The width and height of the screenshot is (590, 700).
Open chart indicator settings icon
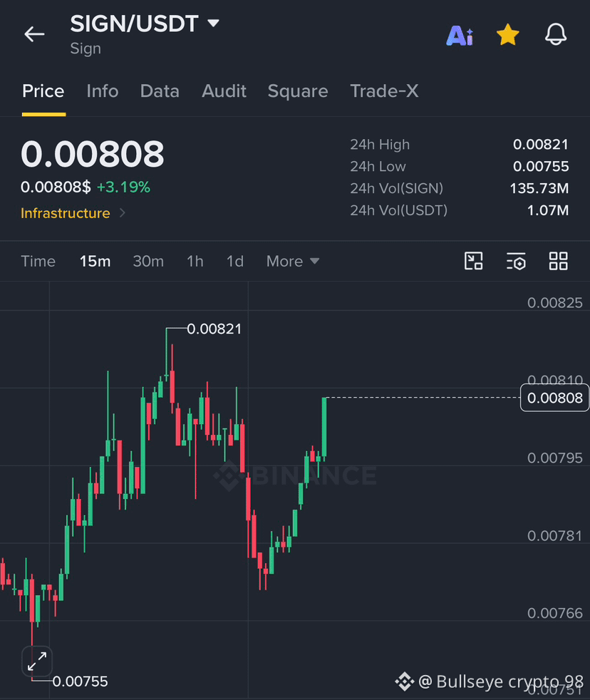(516, 261)
